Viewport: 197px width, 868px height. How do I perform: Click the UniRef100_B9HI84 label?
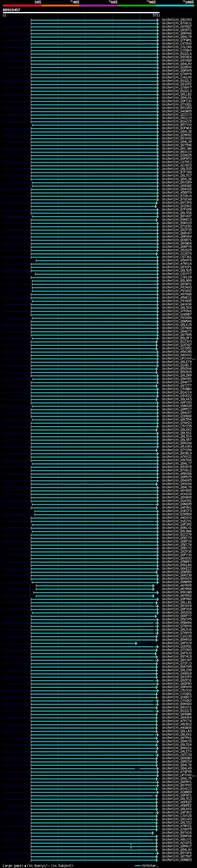[176, 443]
